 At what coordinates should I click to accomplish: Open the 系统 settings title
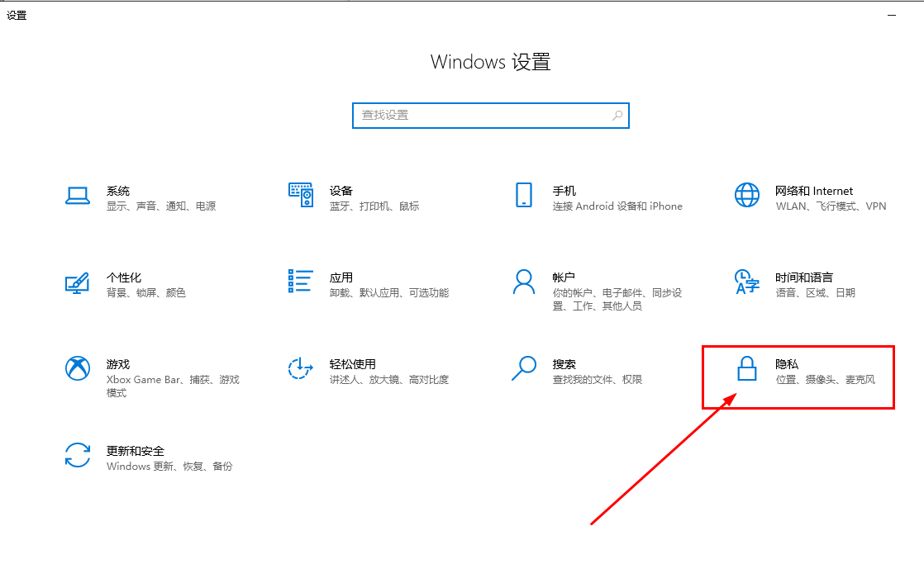coord(118,191)
